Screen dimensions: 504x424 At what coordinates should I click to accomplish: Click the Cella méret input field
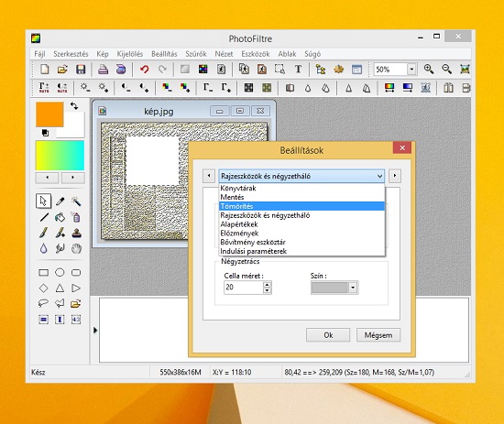244,288
